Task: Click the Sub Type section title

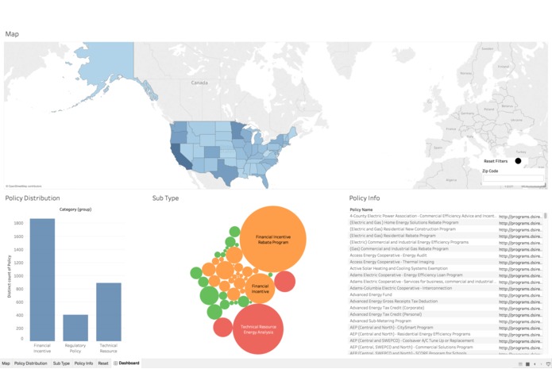Action: point(165,198)
